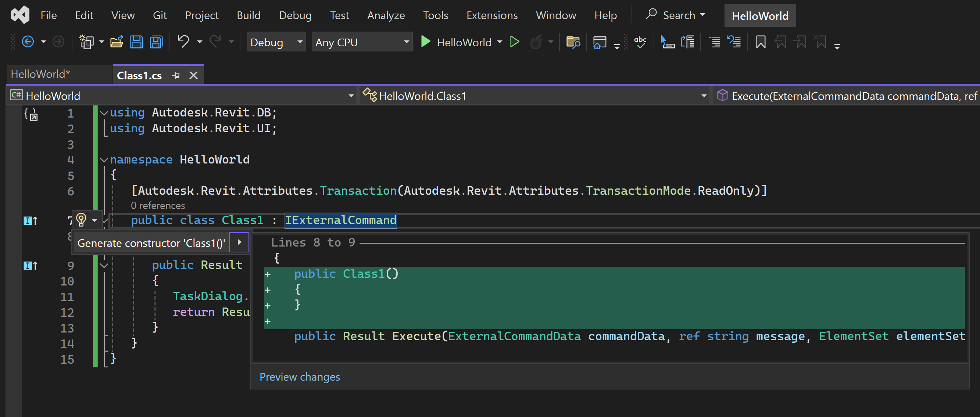The image size is (980, 417).
Task: Open the Git menu
Action: click(x=160, y=15)
